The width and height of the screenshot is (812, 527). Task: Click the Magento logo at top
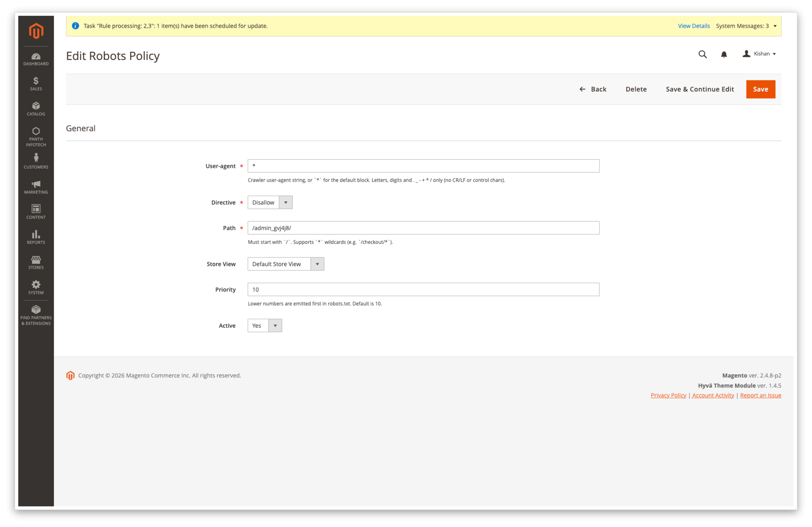[36, 31]
